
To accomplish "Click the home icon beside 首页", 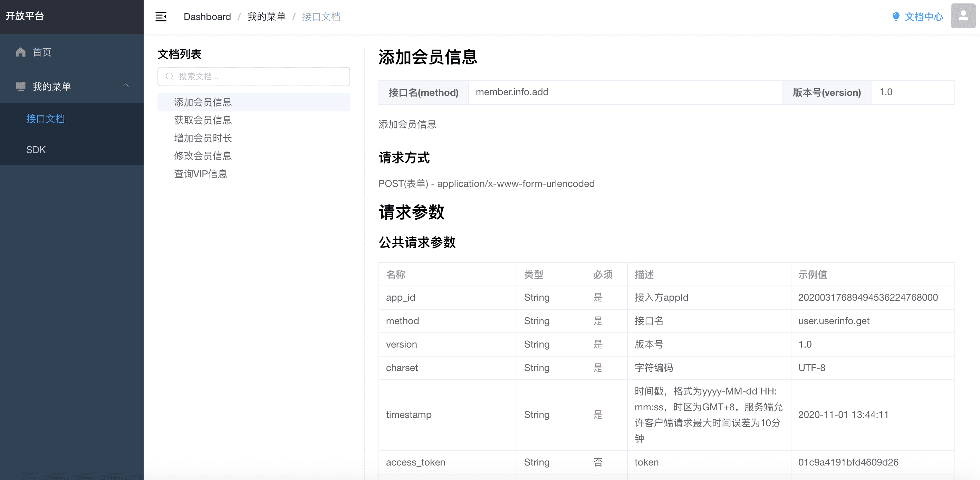I will 20,52.
